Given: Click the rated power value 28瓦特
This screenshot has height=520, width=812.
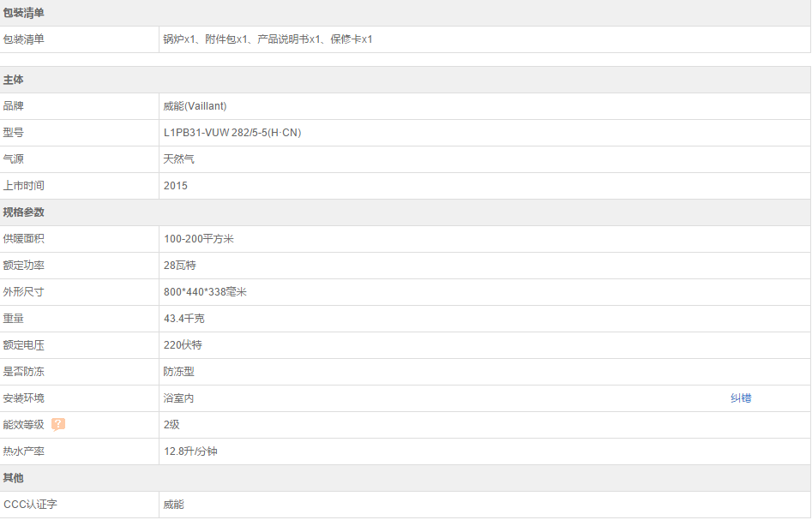Looking at the screenshot, I should (180, 266).
